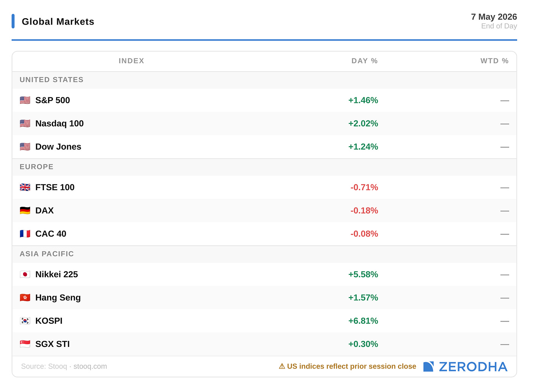Click the WTD % column header
This screenshot has height=392, width=552.
coord(494,61)
